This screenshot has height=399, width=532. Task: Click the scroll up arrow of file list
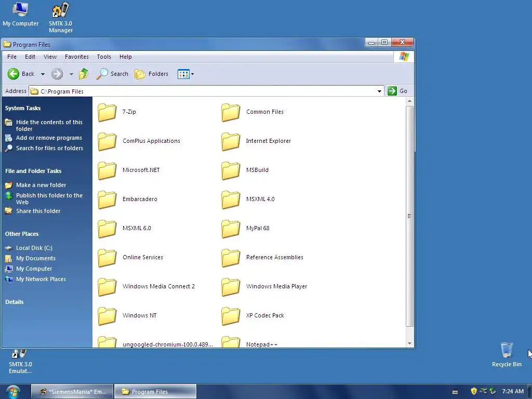[409, 101]
